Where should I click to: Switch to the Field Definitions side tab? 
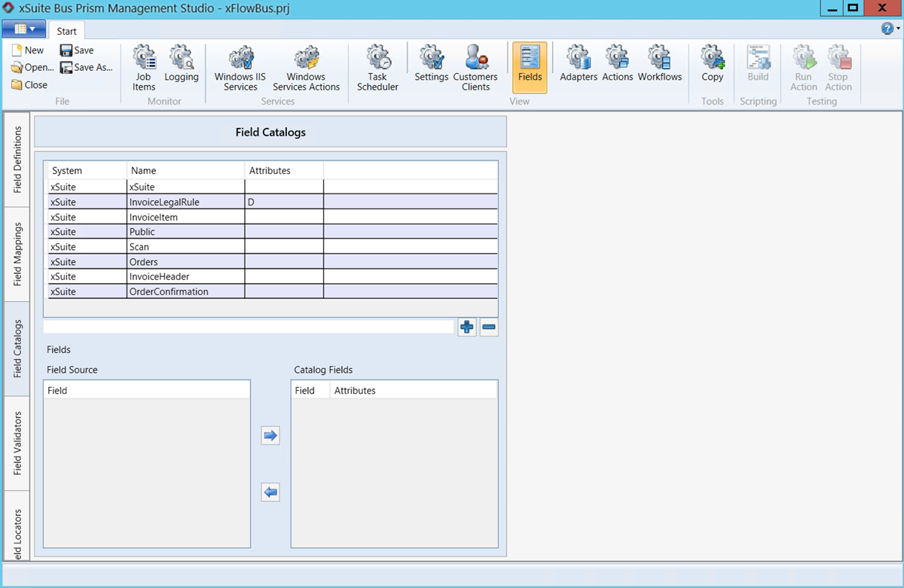tap(17, 160)
